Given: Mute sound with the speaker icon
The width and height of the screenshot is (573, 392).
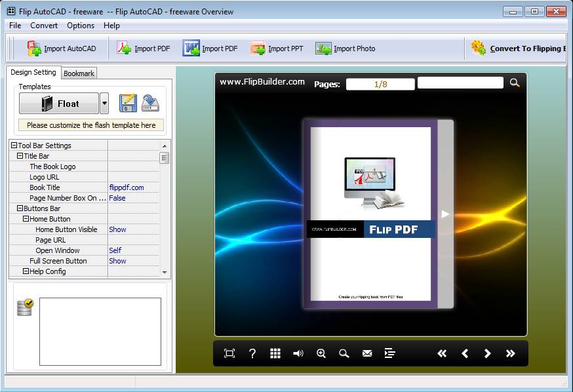Looking at the screenshot, I should [x=298, y=353].
